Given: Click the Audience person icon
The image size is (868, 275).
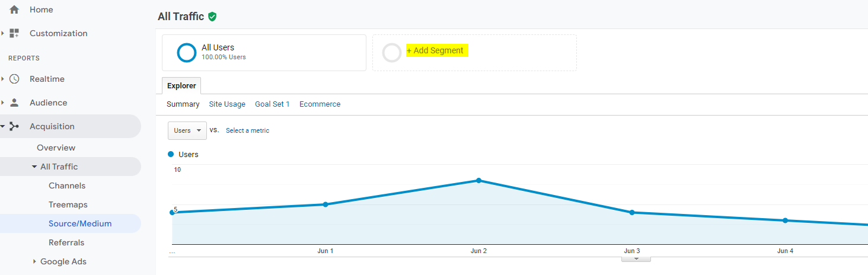Looking at the screenshot, I should (x=14, y=103).
